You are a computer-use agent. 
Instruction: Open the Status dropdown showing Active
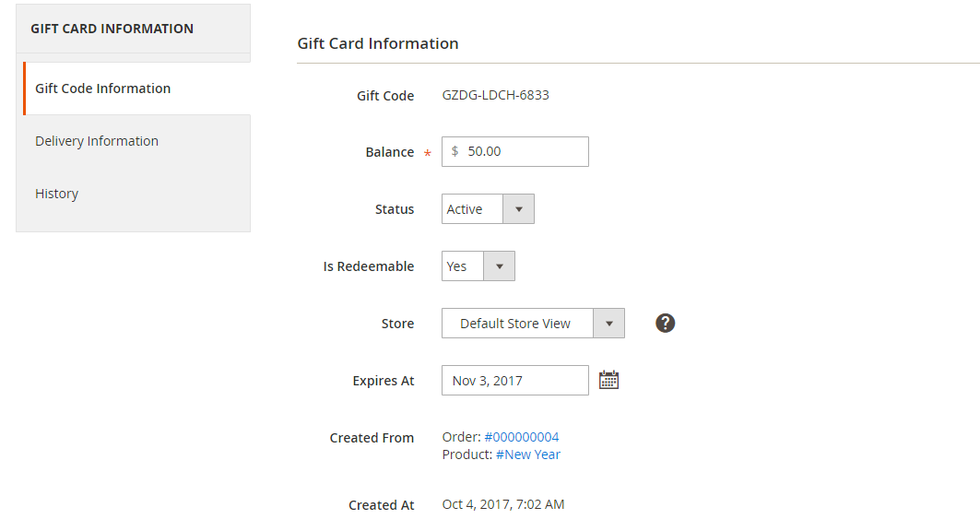(x=488, y=209)
